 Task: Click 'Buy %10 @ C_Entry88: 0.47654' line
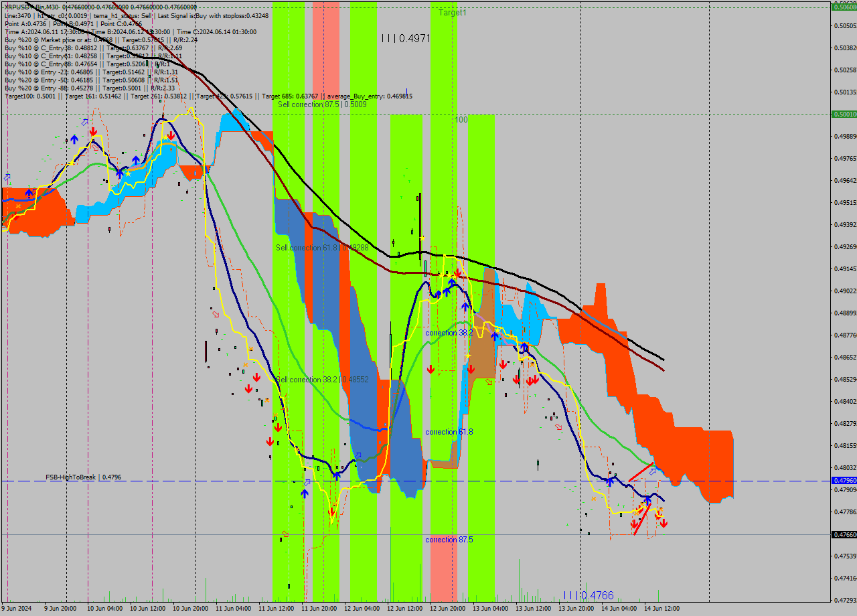pos(87,64)
